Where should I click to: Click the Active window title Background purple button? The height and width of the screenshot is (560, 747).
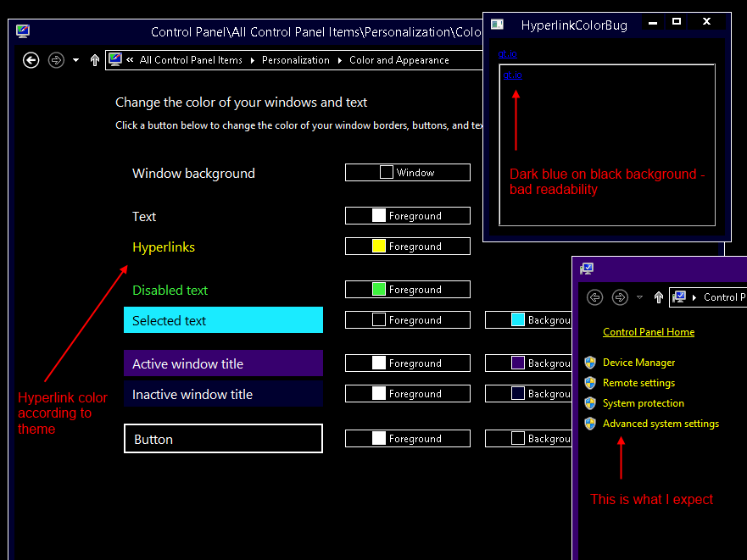point(528,363)
